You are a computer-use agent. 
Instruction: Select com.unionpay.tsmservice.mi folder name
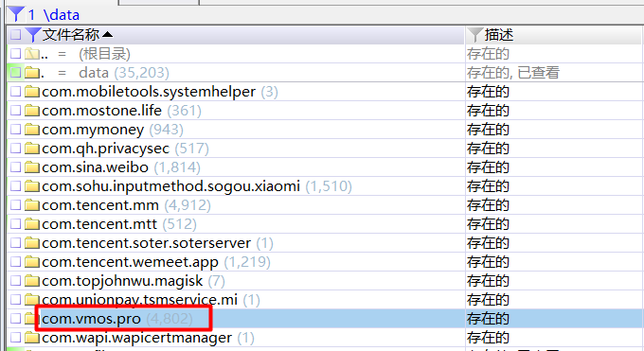[x=139, y=299]
